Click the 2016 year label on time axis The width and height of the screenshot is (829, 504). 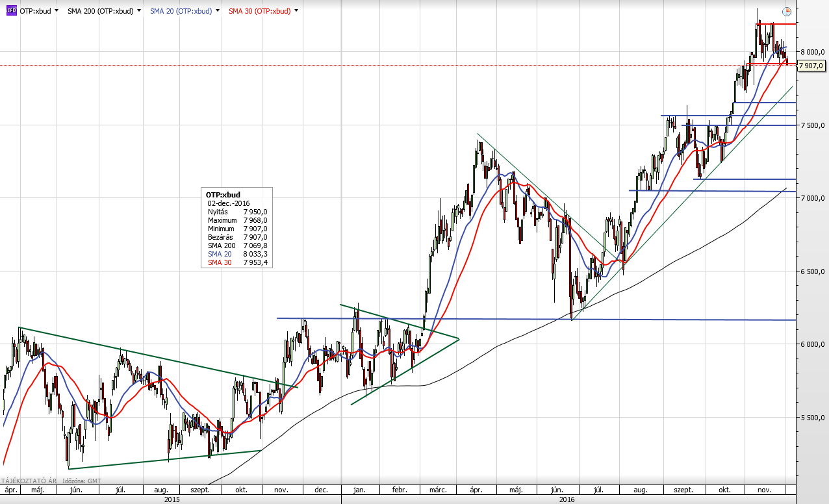567,499
